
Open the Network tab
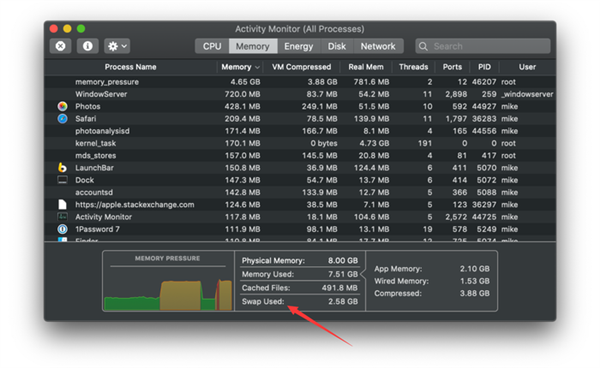378,46
